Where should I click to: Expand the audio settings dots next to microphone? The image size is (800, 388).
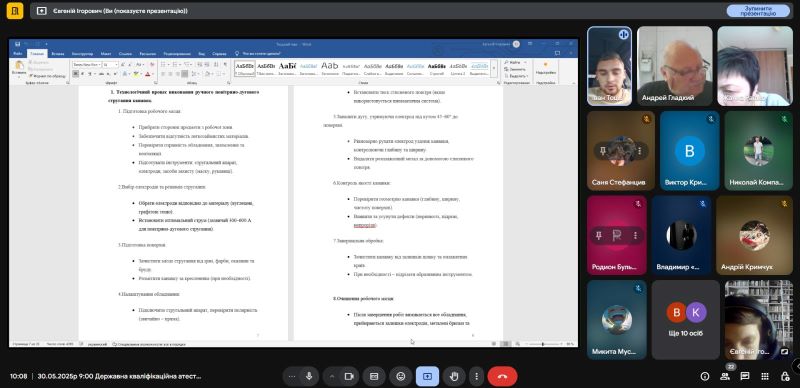(292, 376)
